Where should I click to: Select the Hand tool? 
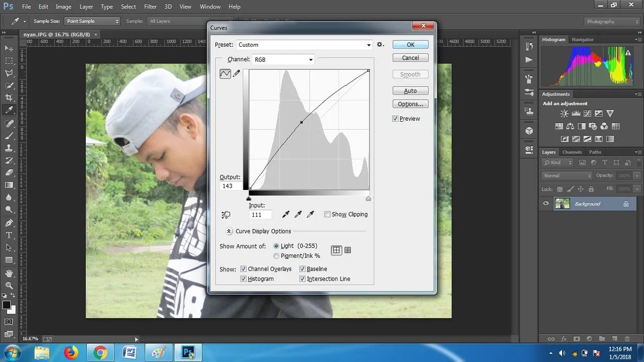point(9,273)
